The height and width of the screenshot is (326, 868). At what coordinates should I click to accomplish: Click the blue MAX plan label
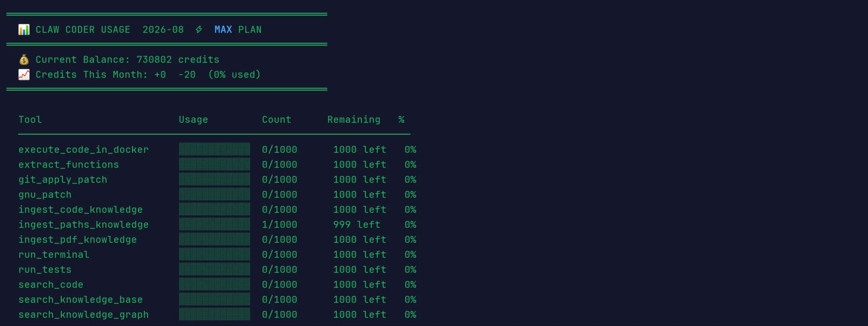223,30
